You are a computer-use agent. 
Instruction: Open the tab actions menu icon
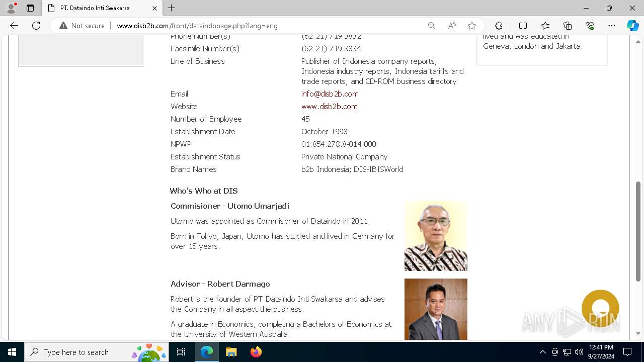tap(30, 8)
